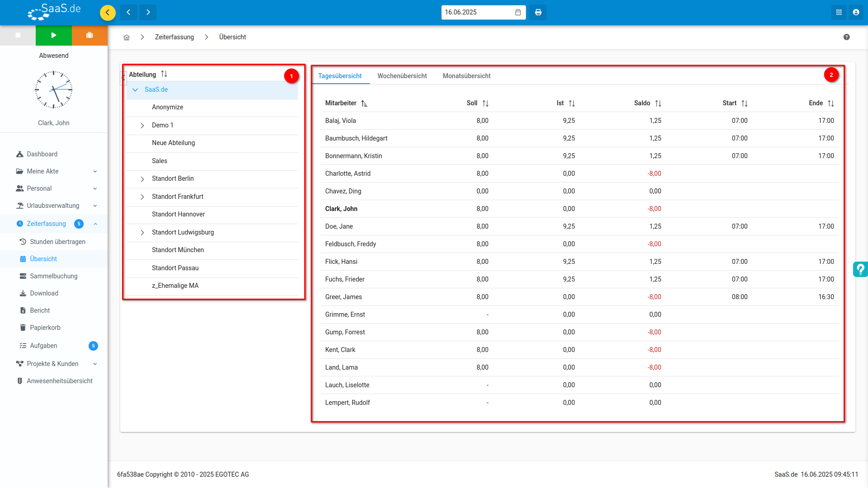Sort table by Saldo column
The height and width of the screenshot is (488, 868).
pos(658,103)
